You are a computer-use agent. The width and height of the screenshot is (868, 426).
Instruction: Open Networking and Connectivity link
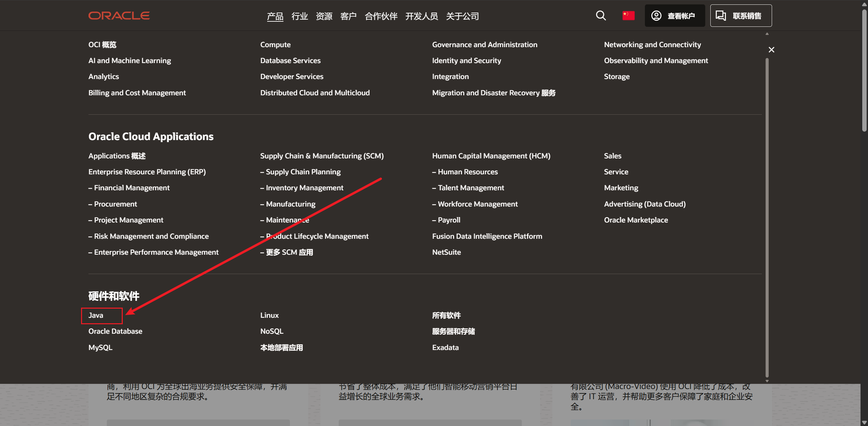pyautogui.click(x=653, y=45)
